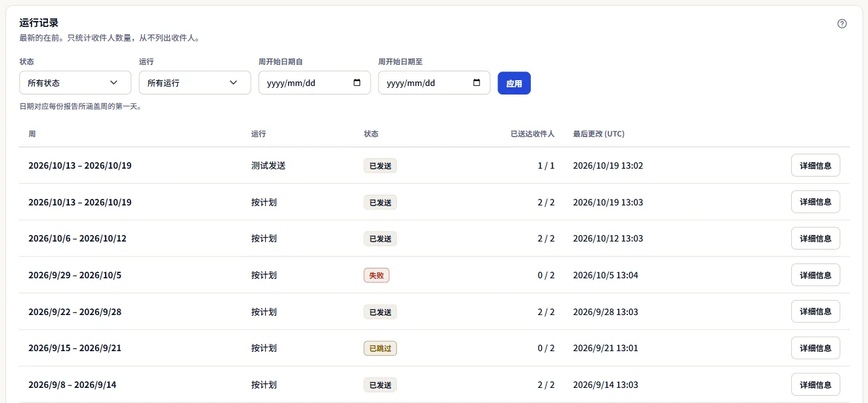Select week 2026/9/22 – 2026/9/28
The width and height of the screenshot is (868, 403).
click(x=75, y=312)
